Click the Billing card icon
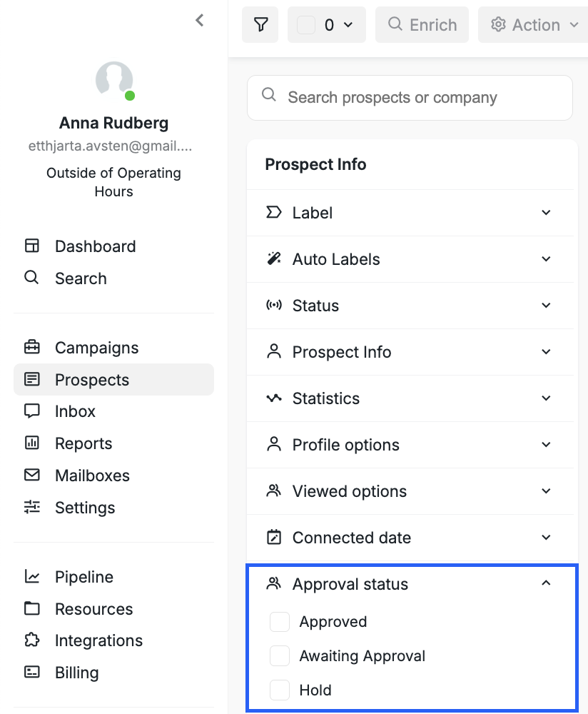The image size is (588, 714). tap(32, 672)
